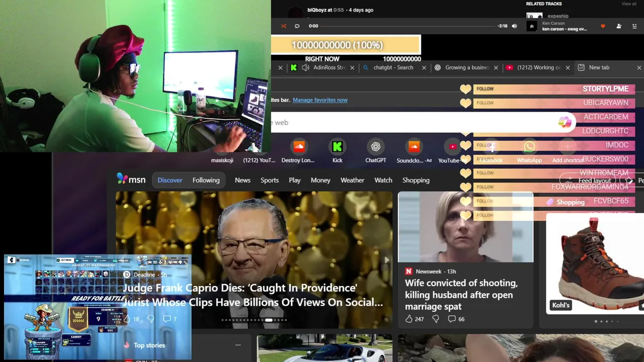This screenshot has height=362, width=644.
Task: Open the white sports car story thumbnail
Action: coord(325,348)
